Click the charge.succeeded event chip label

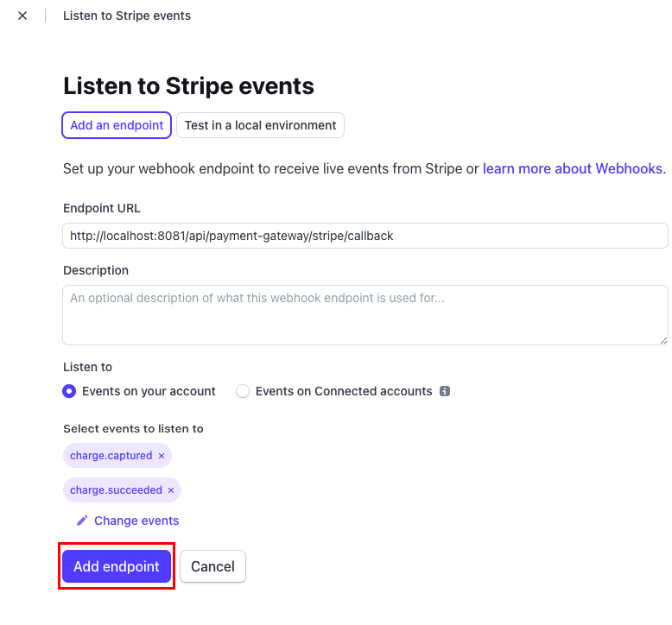(116, 490)
